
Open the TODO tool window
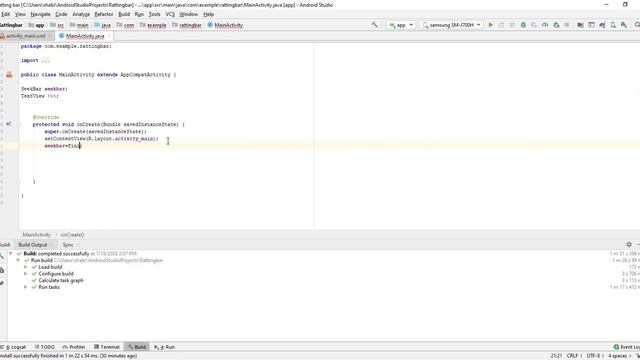click(x=44, y=347)
